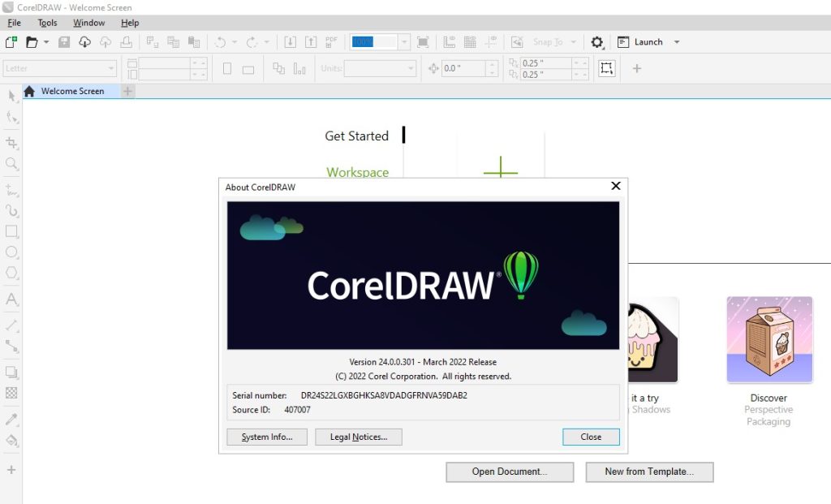This screenshot has width=831, height=504.
Task: Open the Options gear icon
Action: coord(597,42)
